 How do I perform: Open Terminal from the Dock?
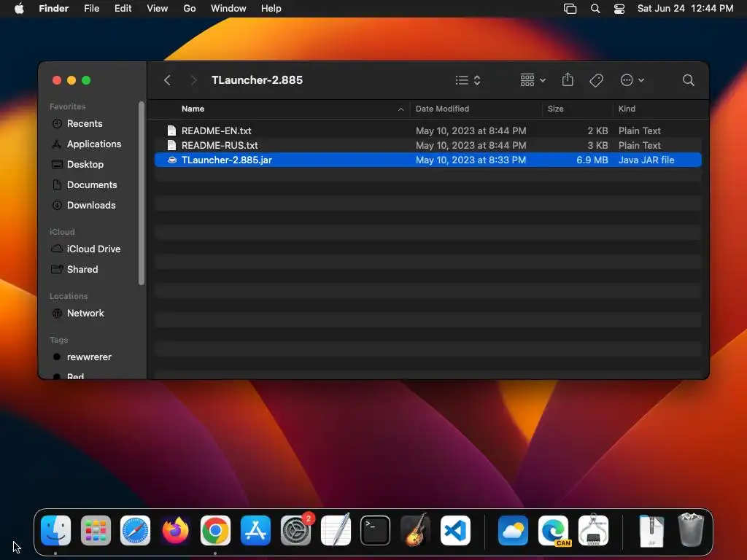pos(375,531)
